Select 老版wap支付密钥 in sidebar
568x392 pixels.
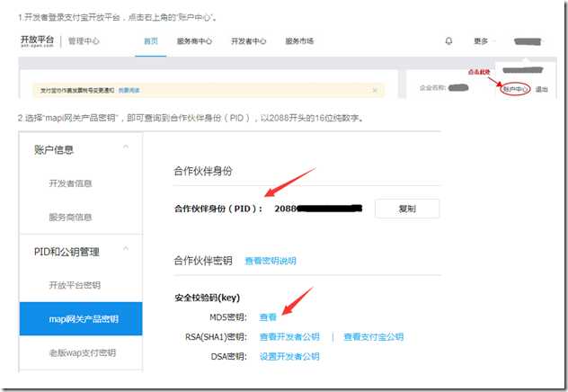click(82, 352)
